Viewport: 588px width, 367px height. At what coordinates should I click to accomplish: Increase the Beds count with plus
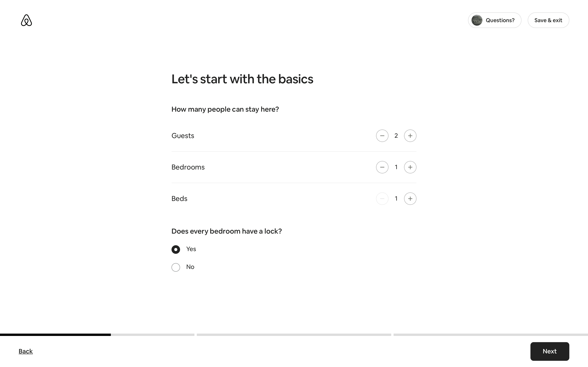click(410, 198)
